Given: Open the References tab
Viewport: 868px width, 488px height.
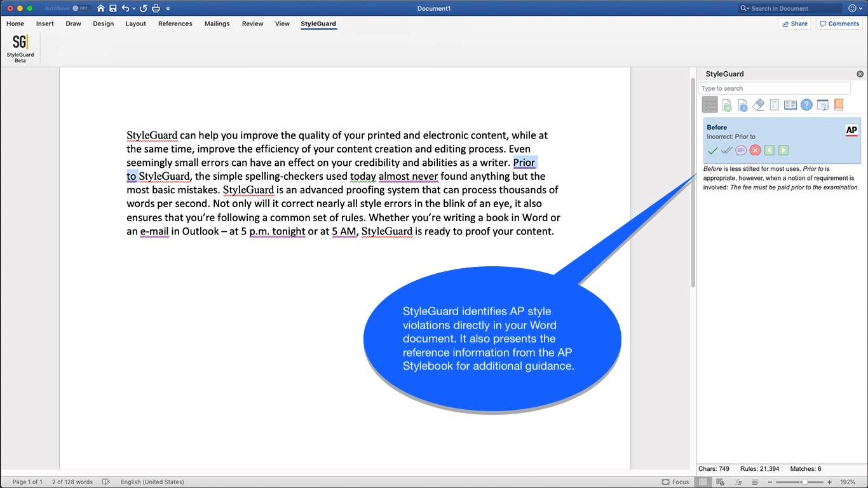Looking at the screenshot, I should coord(175,24).
